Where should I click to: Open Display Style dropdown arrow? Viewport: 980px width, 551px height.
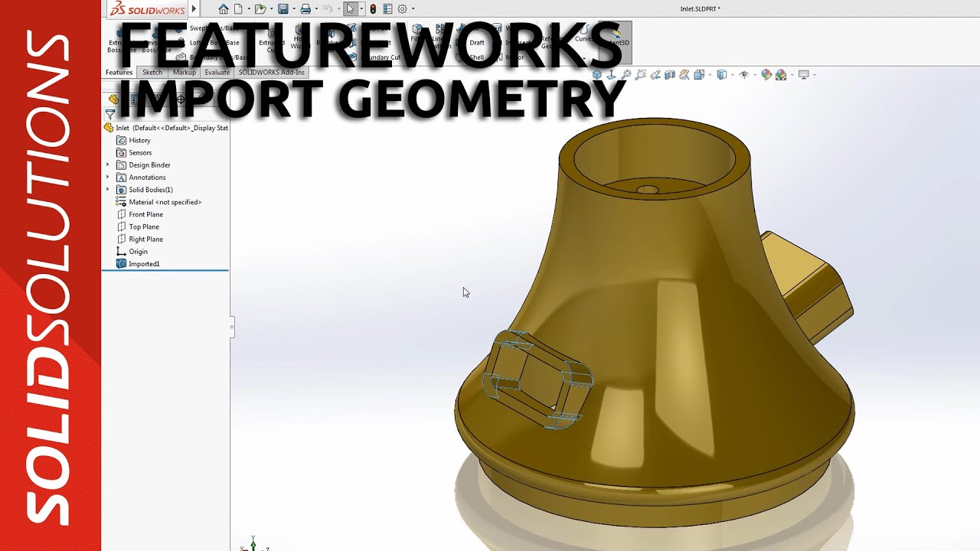(x=731, y=75)
